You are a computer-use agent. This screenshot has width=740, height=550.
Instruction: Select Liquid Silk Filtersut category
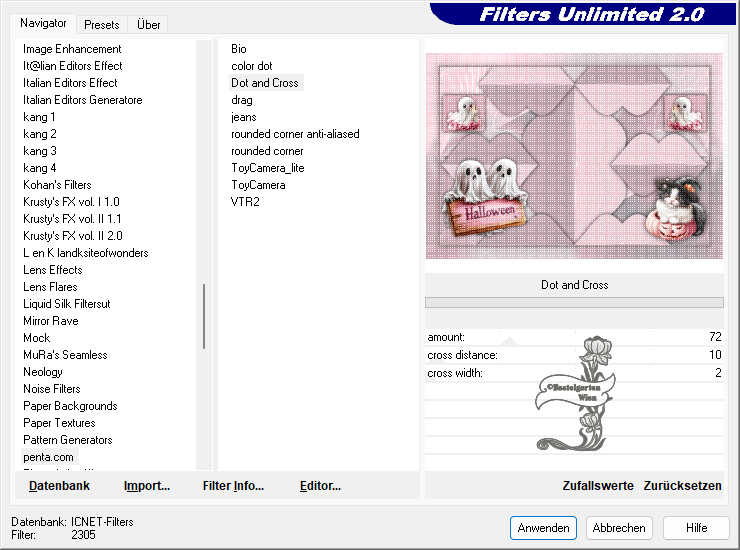pos(67,304)
